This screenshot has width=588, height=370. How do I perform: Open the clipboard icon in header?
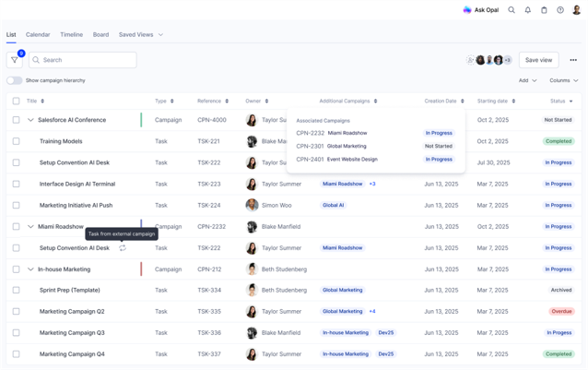[x=544, y=10]
